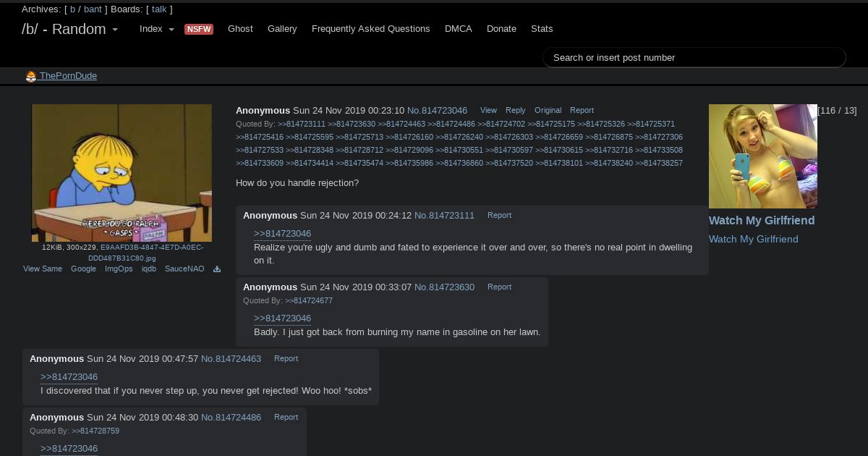Click the search or insert post number field
This screenshot has height=456, width=868.
tap(694, 58)
